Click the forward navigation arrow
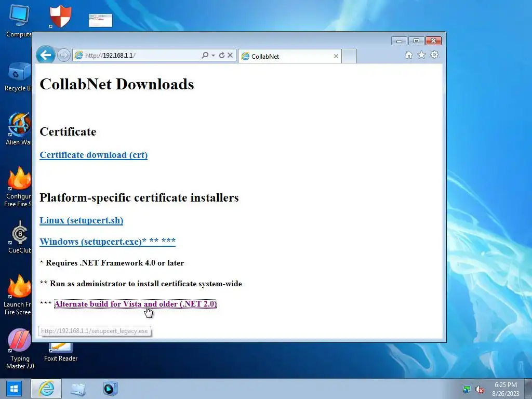The width and height of the screenshot is (532, 399). 63,55
